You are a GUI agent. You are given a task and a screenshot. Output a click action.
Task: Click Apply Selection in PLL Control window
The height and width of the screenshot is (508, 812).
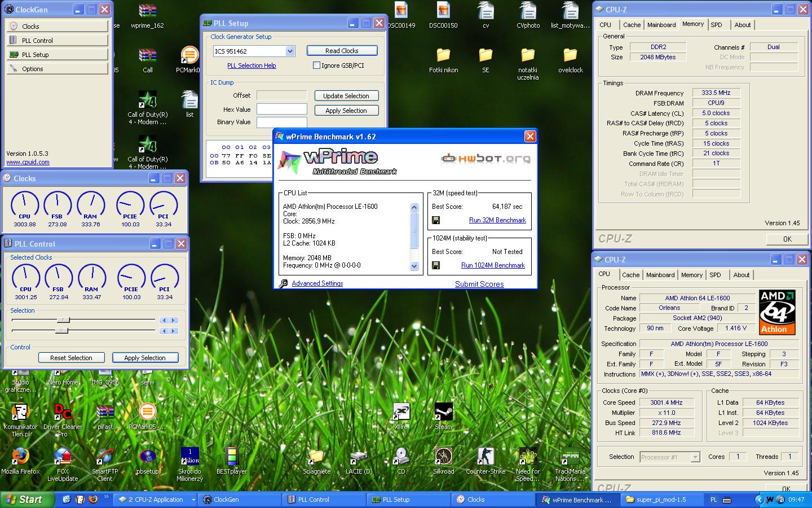click(x=145, y=358)
